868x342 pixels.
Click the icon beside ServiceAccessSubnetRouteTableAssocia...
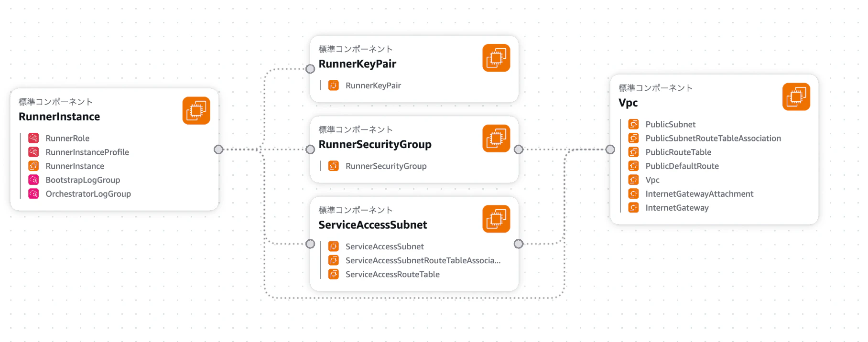(x=334, y=260)
